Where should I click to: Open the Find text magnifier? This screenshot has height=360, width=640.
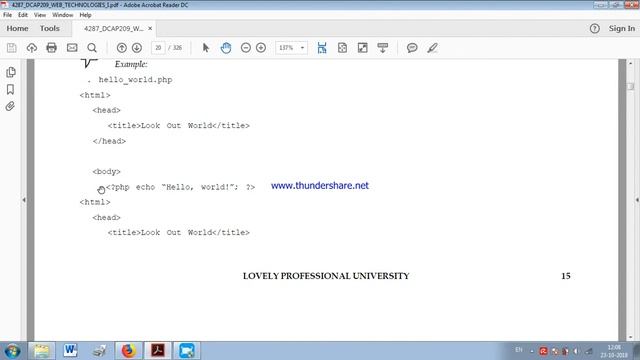[x=92, y=48]
